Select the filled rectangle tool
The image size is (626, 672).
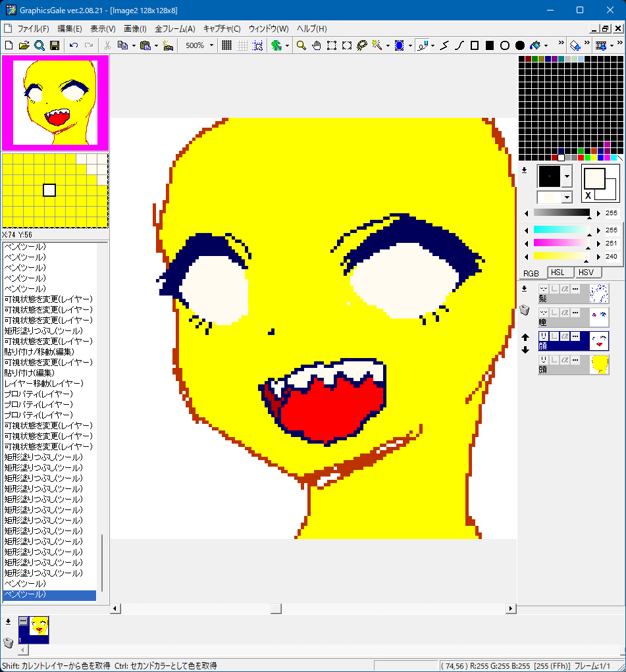pyautogui.click(x=490, y=45)
